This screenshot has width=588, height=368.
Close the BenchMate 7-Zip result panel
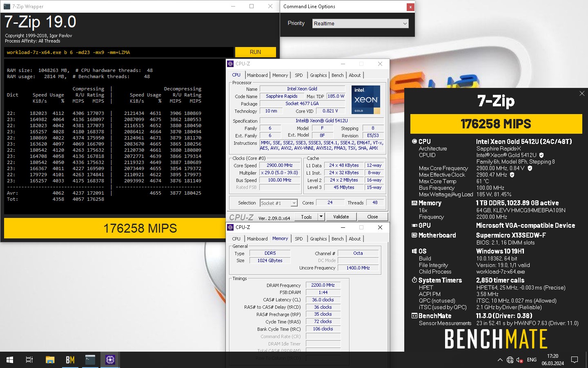(582, 94)
